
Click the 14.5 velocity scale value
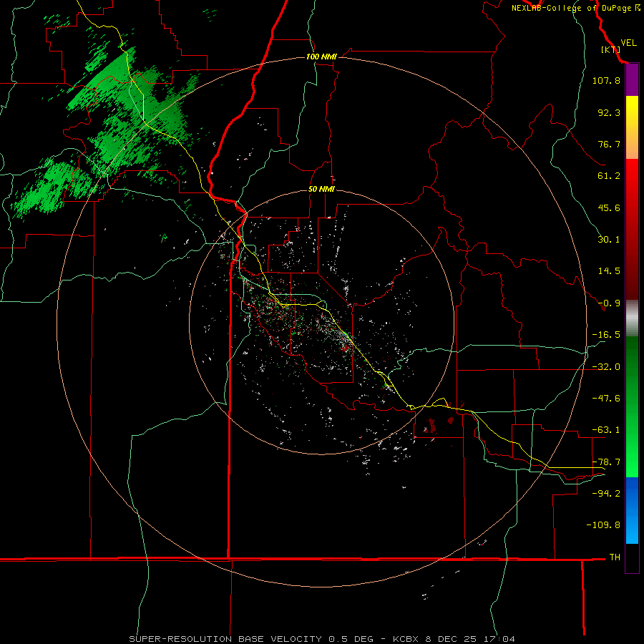coord(609,271)
